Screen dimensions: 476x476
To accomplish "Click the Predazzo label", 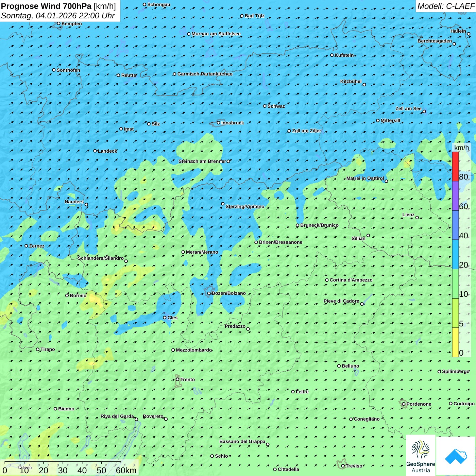I will click(235, 326).
